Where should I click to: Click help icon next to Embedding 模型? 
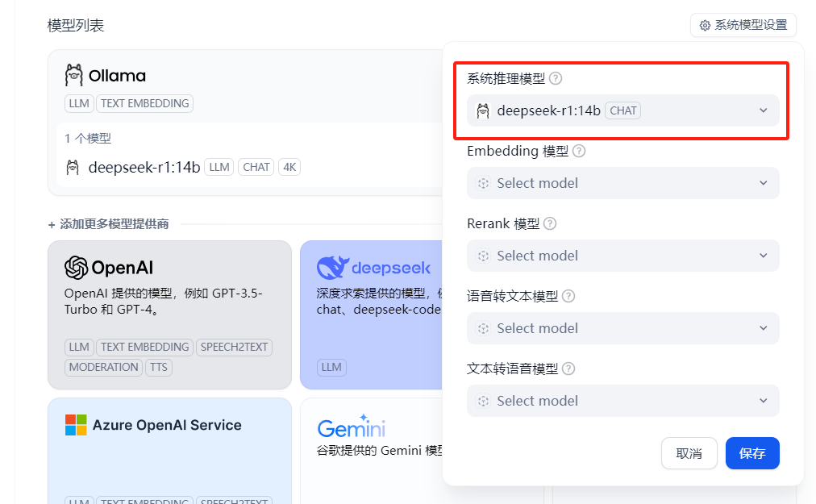coord(579,151)
